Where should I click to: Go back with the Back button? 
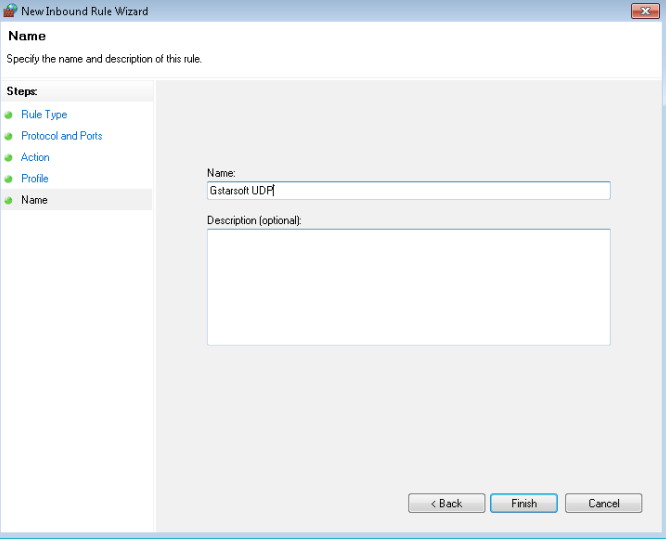point(446,503)
